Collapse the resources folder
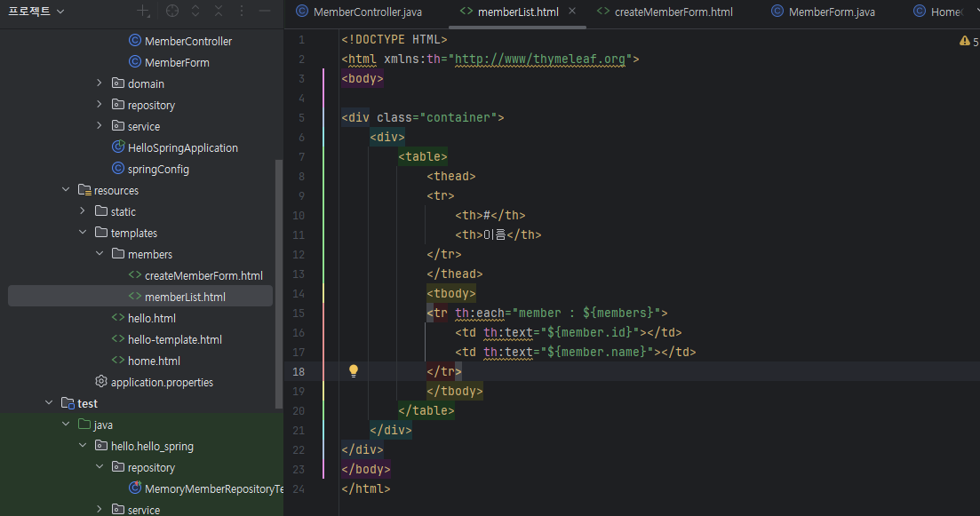Screen dimensions: 980x516 (x=66, y=190)
